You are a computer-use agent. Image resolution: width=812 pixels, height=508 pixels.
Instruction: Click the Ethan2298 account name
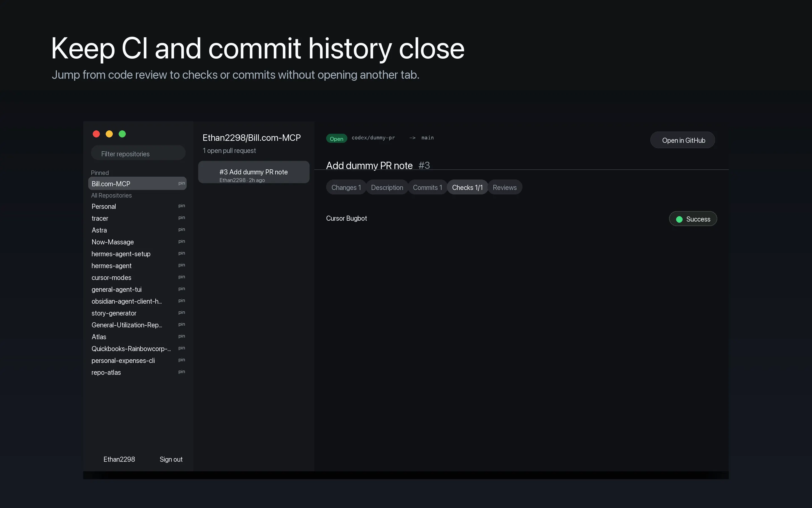(119, 459)
